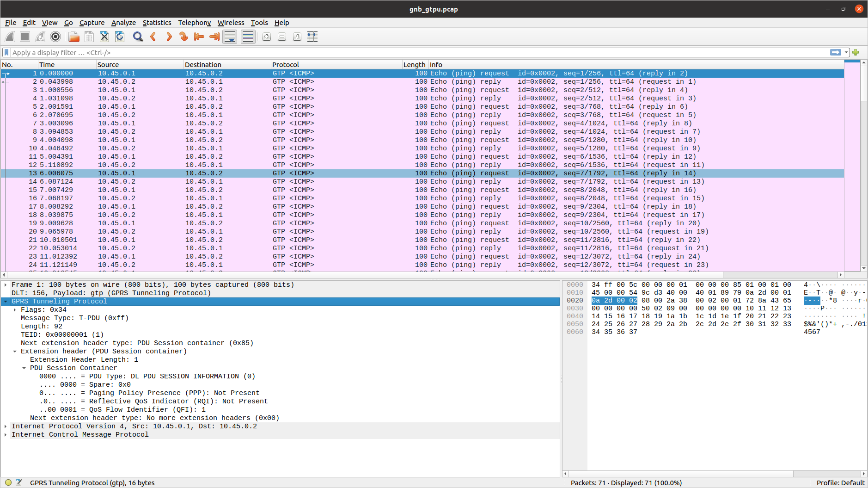The image size is (868, 488).
Task: Click the Profile: Default status label
Action: 840,483
